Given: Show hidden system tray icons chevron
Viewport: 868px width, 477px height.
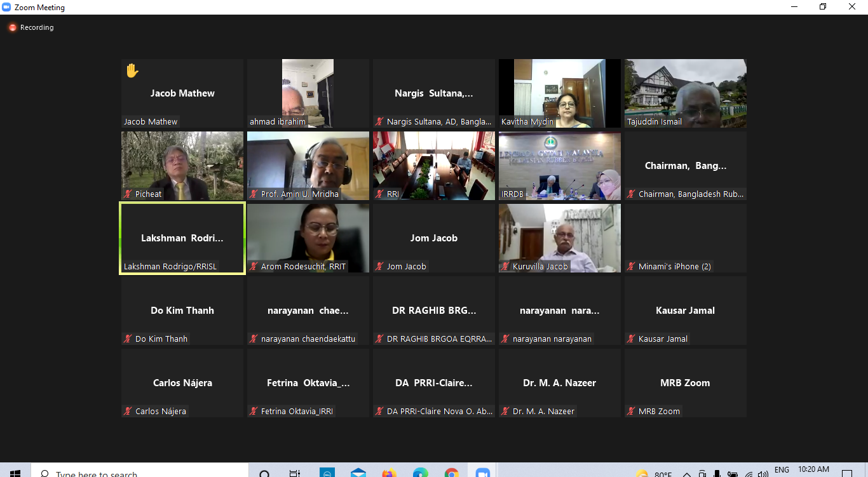Looking at the screenshot, I should 687,474.
